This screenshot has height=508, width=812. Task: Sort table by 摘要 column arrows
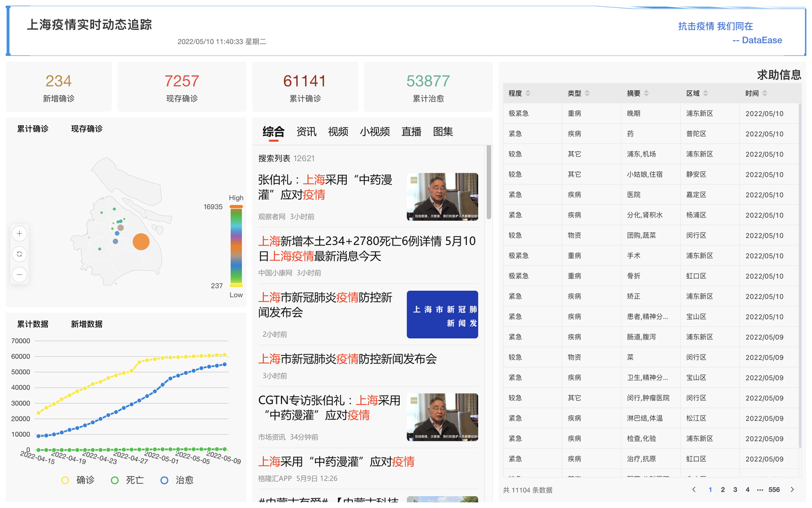point(646,93)
